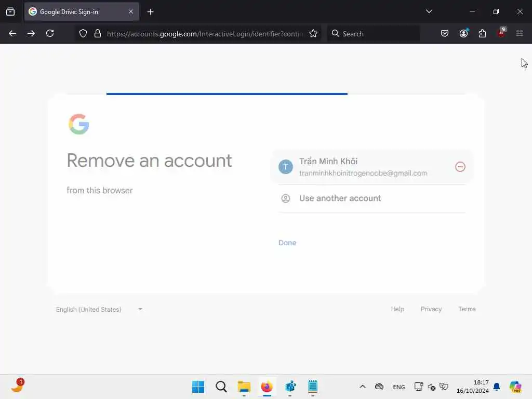532x399 pixels.
Task: Bookmark this page with the star icon
Action: pos(313,33)
